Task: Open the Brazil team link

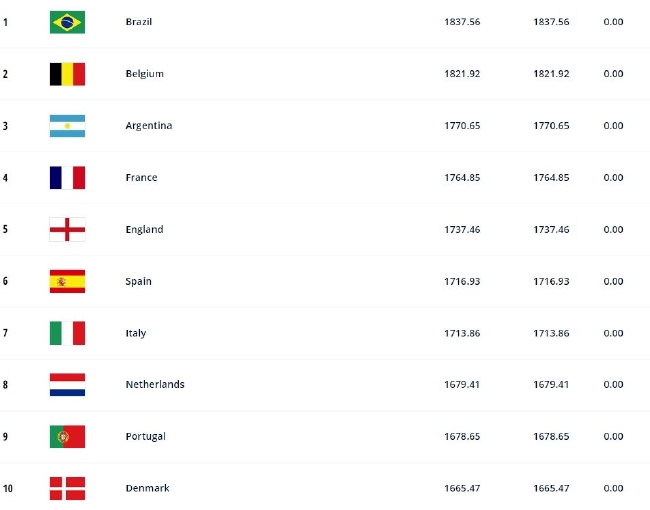Action: click(139, 22)
